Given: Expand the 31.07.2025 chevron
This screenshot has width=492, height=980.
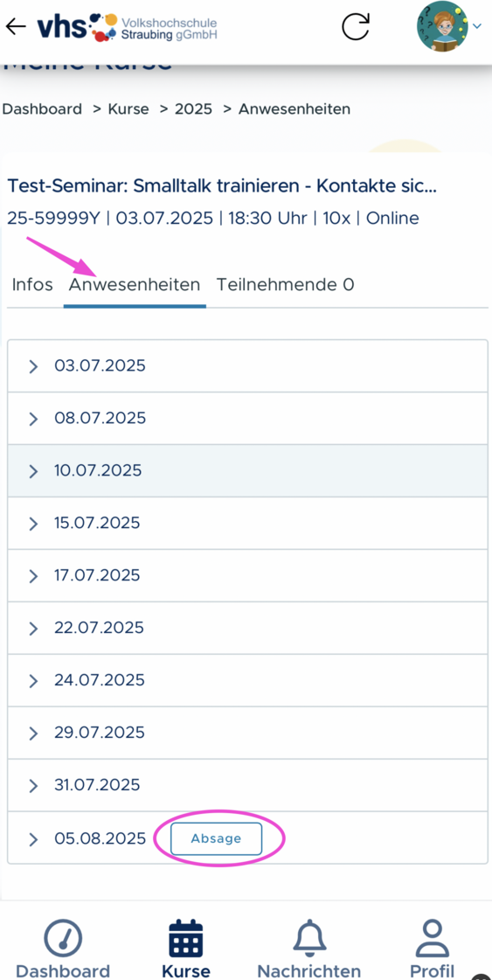Looking at the screenshot, I should [x=34, y=786].
